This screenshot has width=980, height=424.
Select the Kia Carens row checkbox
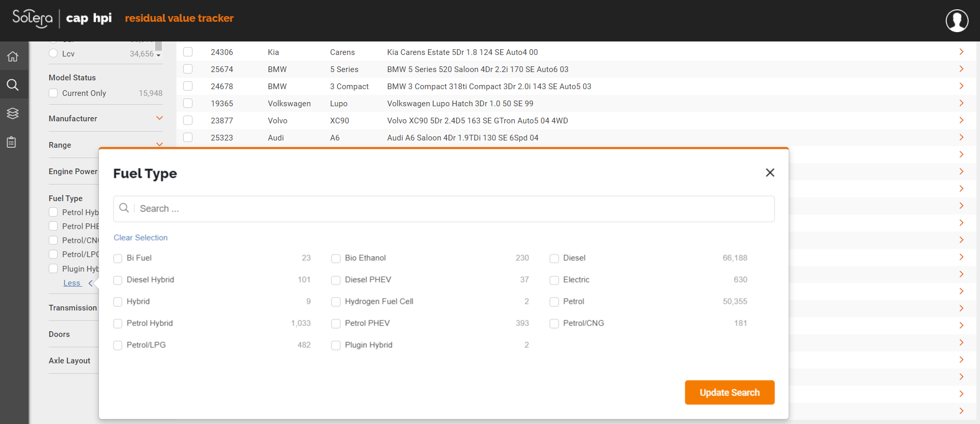tap(188, 52)
